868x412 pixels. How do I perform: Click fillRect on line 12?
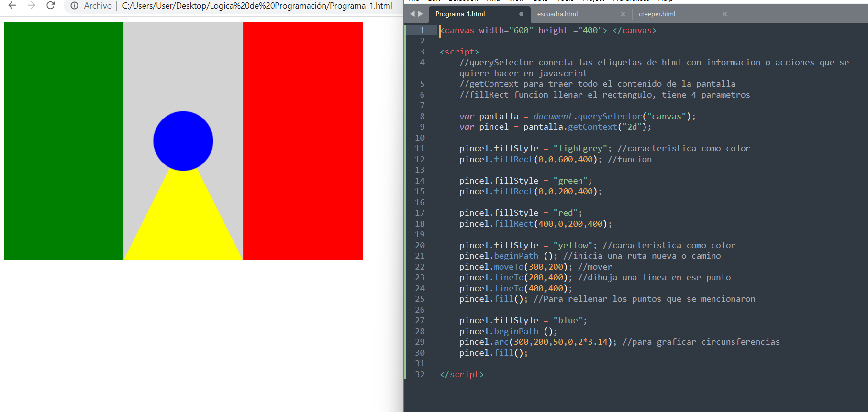513,159
